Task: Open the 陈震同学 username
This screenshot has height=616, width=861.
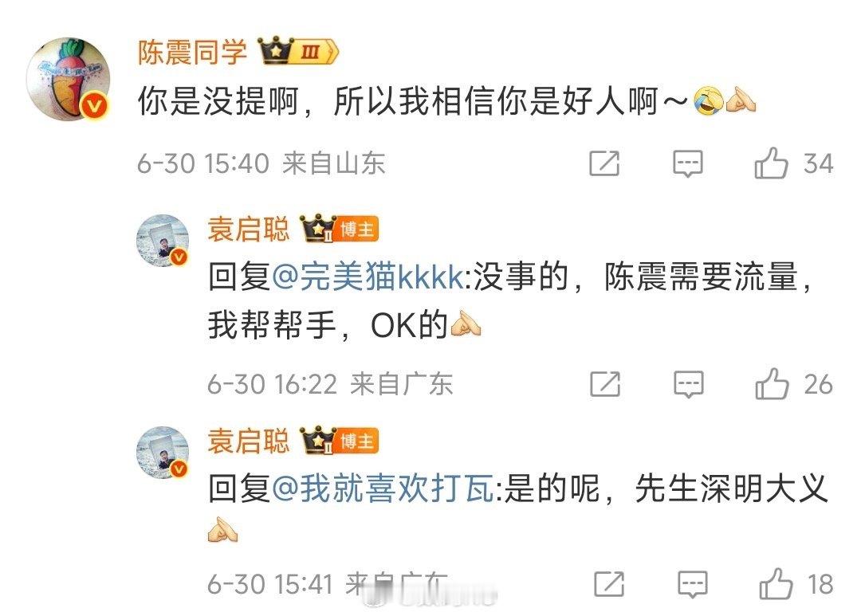Action: [x=192, y=53]
